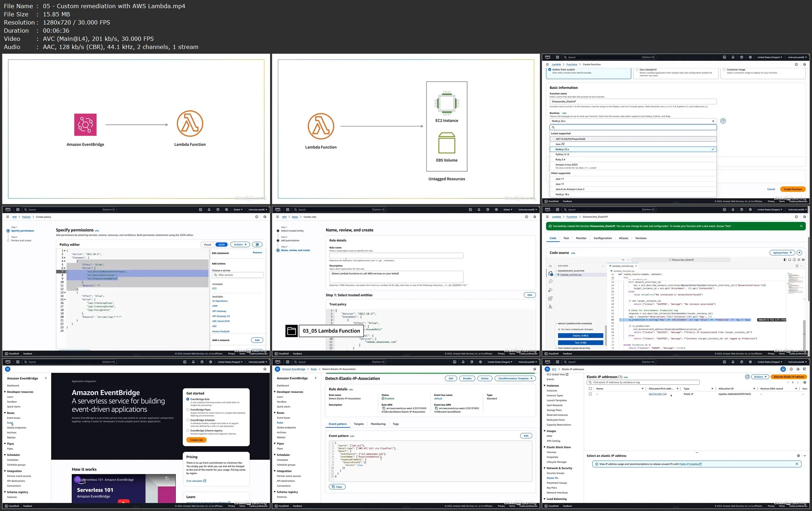Open help icon in IAM Create role frame
This screenshot has height=511, width=812.
click(487, 210)
